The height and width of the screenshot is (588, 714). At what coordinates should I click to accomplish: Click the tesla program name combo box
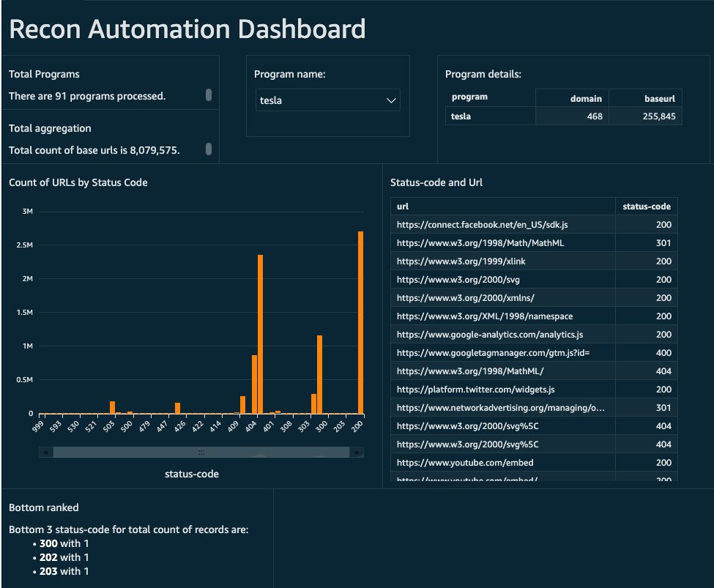pos(322,101)
